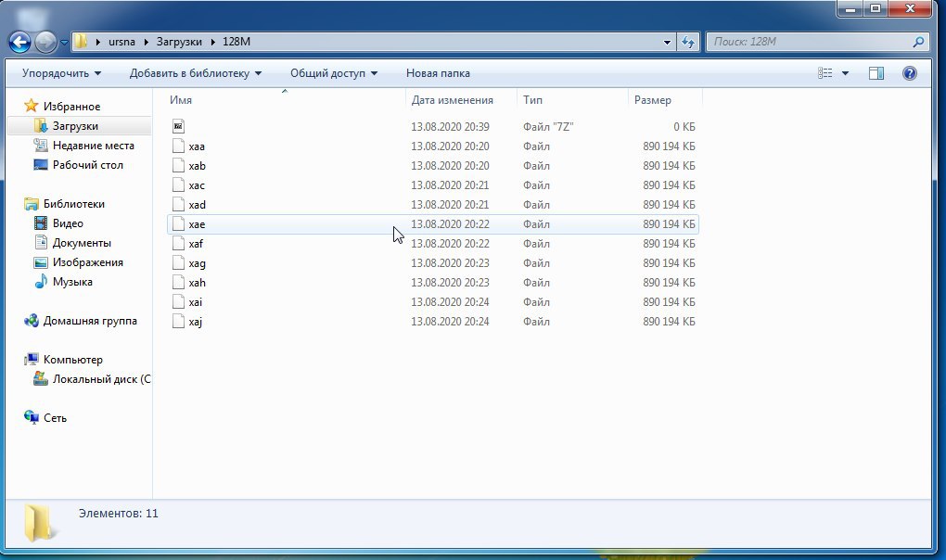
Task: Click the Файл "7Z" type cell
Action: click(x=548, y=127)
